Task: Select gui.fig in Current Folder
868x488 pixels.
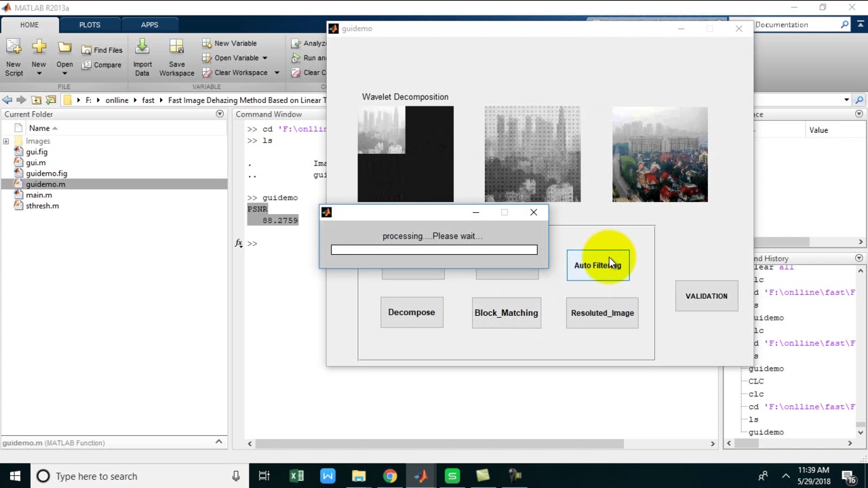Action: click(37, 152)
